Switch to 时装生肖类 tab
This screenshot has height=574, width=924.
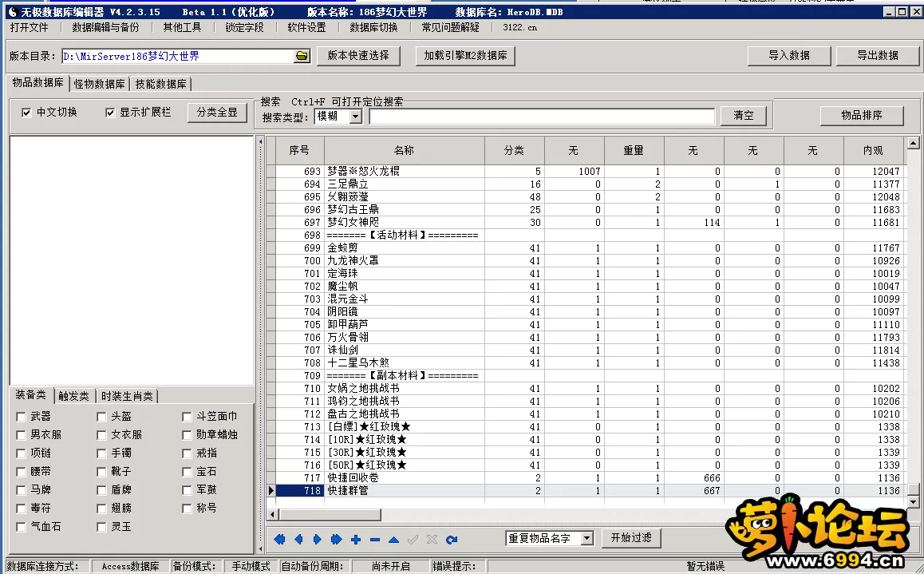pyautogui.click(x=127, y=396)
